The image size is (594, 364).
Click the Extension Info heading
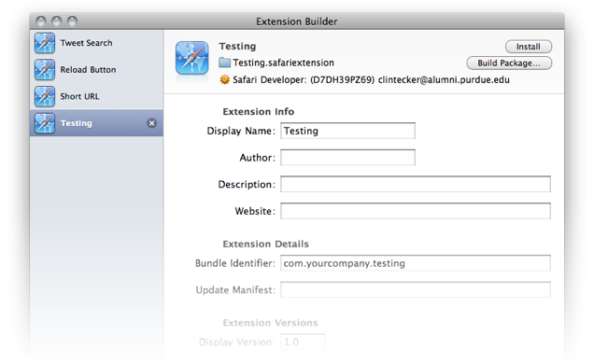tap(259, 112)
